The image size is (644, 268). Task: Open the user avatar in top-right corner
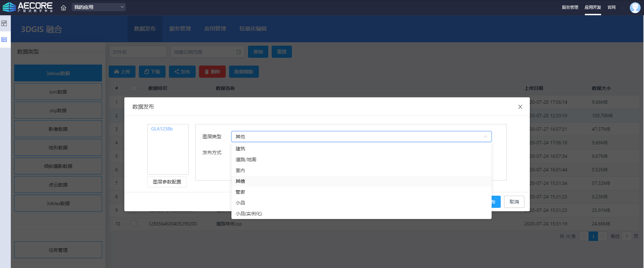coord(635,7)
